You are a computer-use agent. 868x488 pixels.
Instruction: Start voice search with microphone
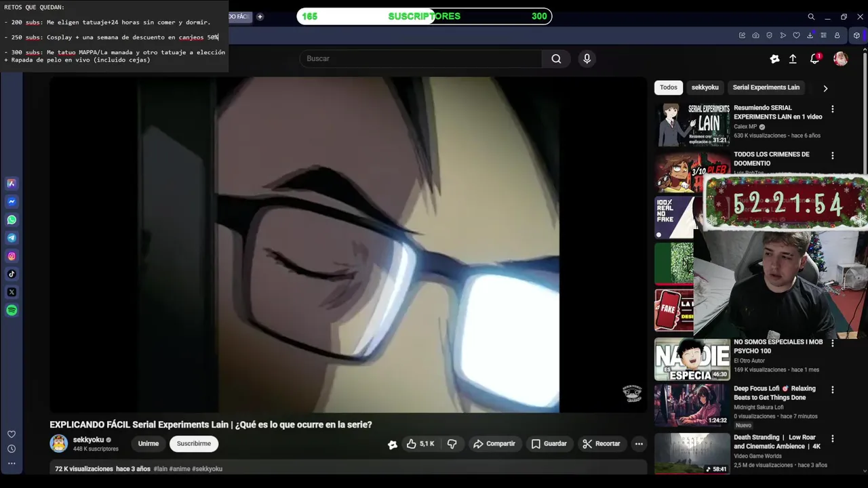coord(587,59)
